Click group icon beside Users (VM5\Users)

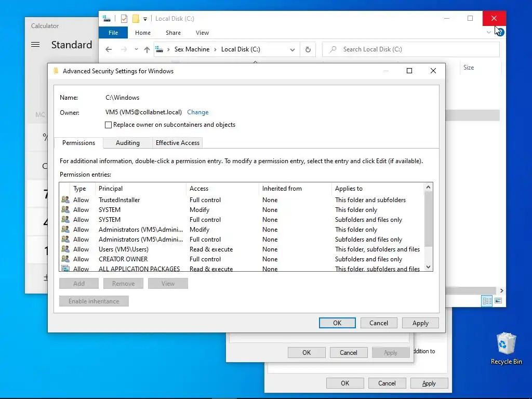65,249
